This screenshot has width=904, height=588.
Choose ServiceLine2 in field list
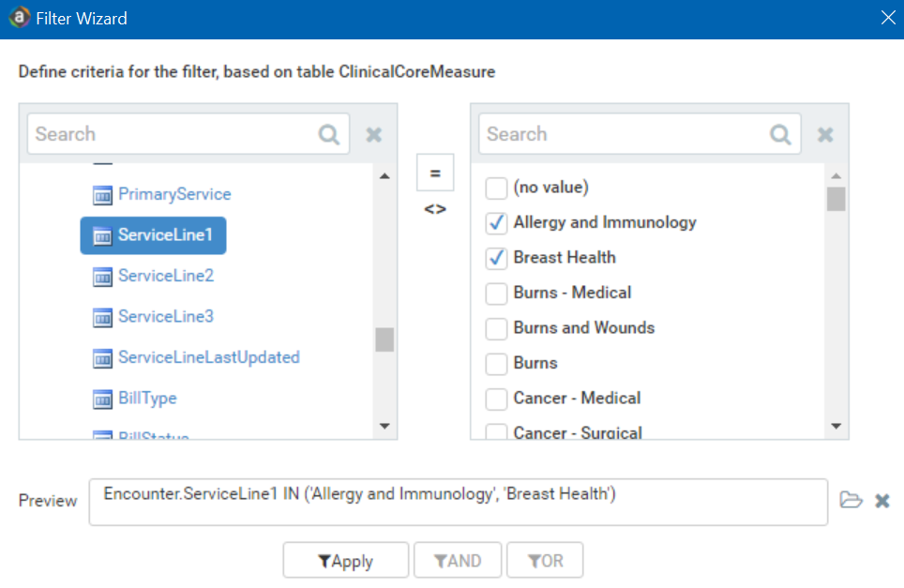click(165, 276)
